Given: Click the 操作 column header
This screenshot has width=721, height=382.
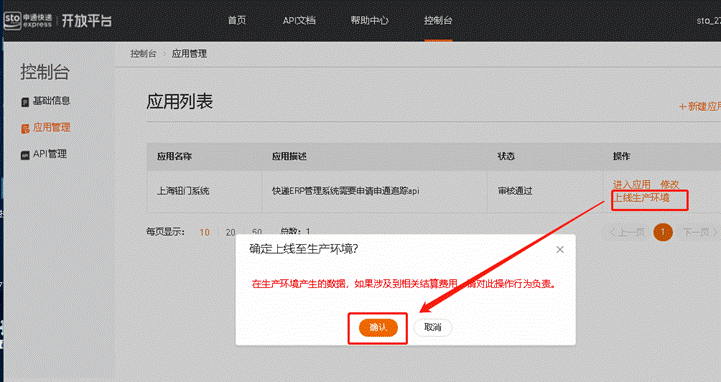Looking at the screenshot, I should pos(621,156).
